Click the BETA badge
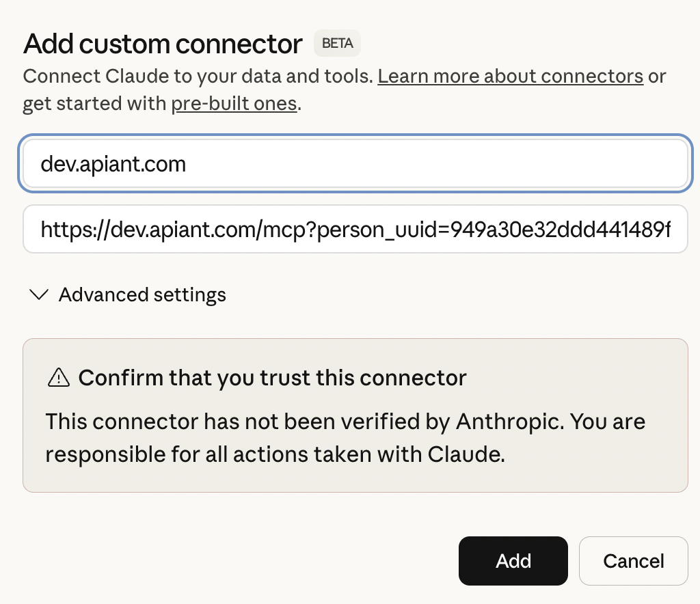 coord(337,44)
